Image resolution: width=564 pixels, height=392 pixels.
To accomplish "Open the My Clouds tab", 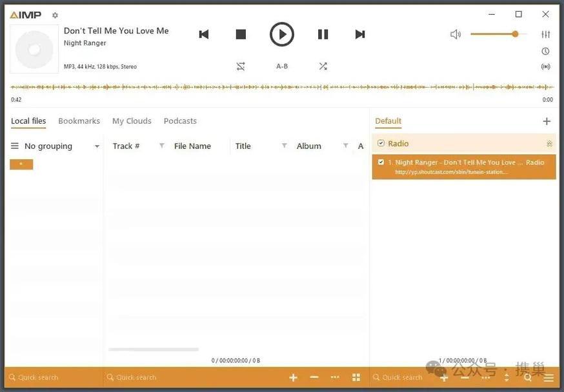I will 132,121.
